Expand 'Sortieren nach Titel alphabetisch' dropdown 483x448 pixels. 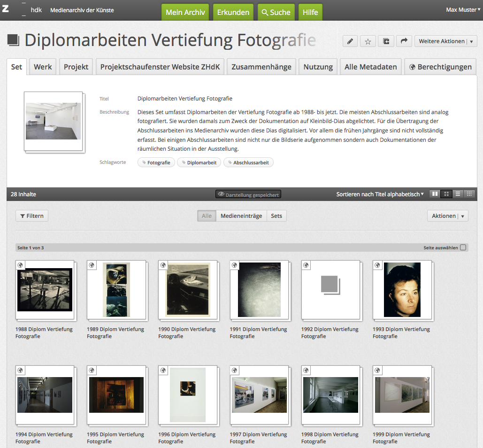[380, 194]
